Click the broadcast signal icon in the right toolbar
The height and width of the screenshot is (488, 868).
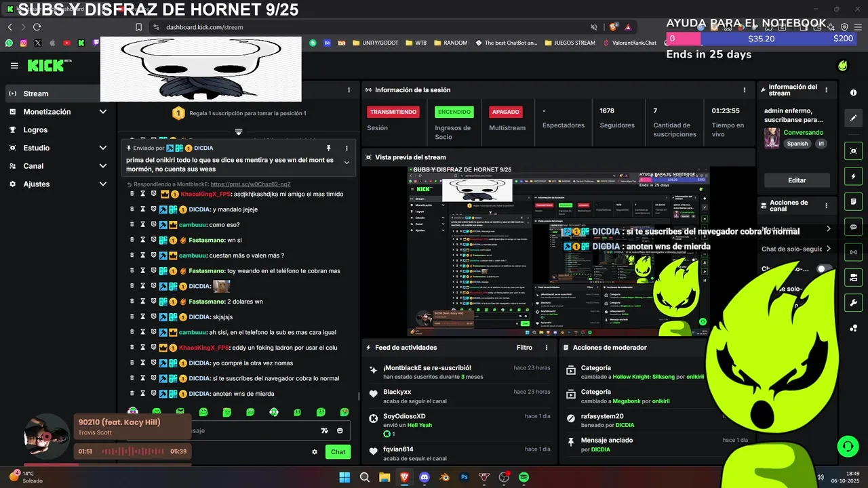click(853, 252)
